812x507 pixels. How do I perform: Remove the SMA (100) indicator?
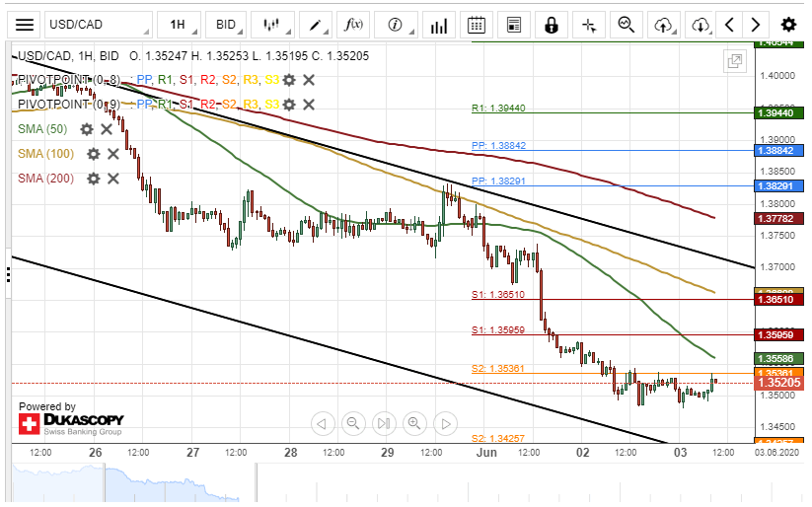(x=112, y=154)
